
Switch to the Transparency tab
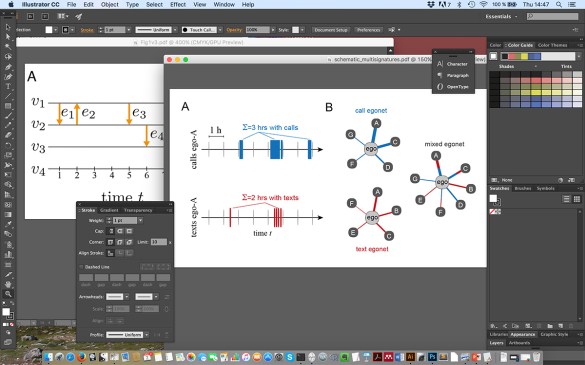[x=138, y=210]
